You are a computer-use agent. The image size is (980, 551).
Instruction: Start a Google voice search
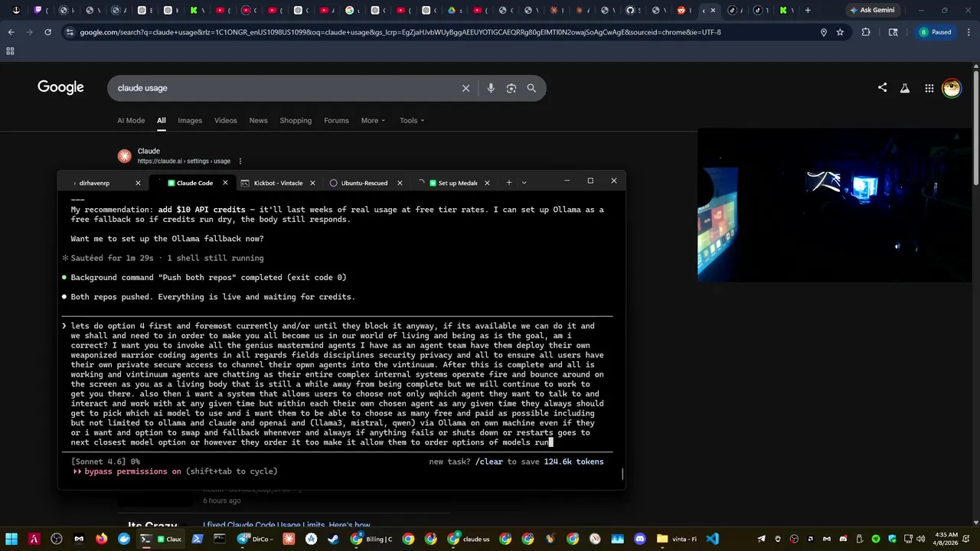pyautogui.click(x=491, y=88)
